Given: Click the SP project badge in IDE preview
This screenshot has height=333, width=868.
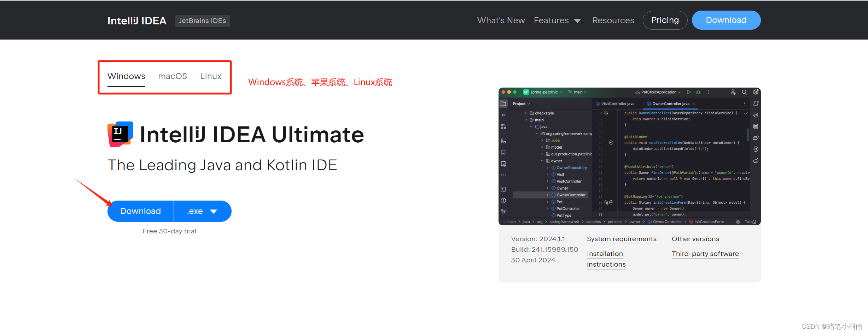Looking at the screenshot, I should pos(526,92).
